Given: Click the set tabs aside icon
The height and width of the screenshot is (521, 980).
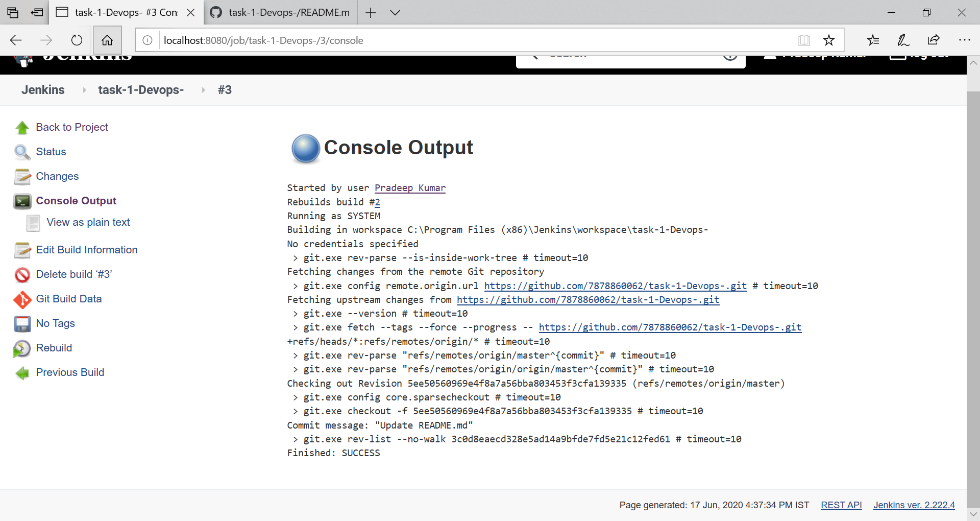Looking at the screenshot, I should click(x=37, y=12).
